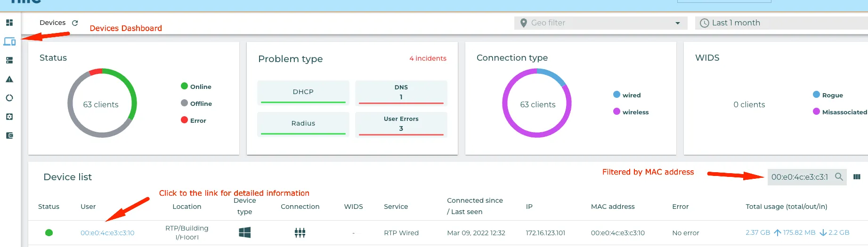Refresh the Devices page
Screen dimensions: 868x247
(75, 23)
